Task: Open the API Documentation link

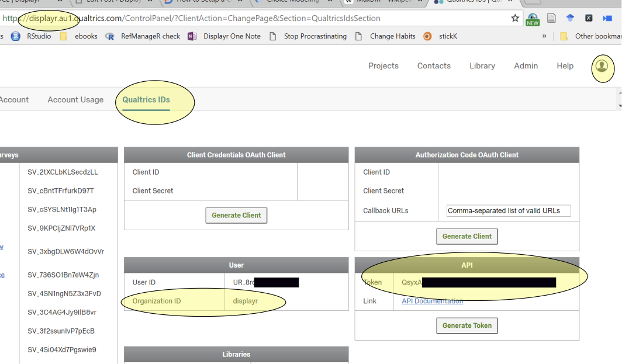Action: (431, 301)
